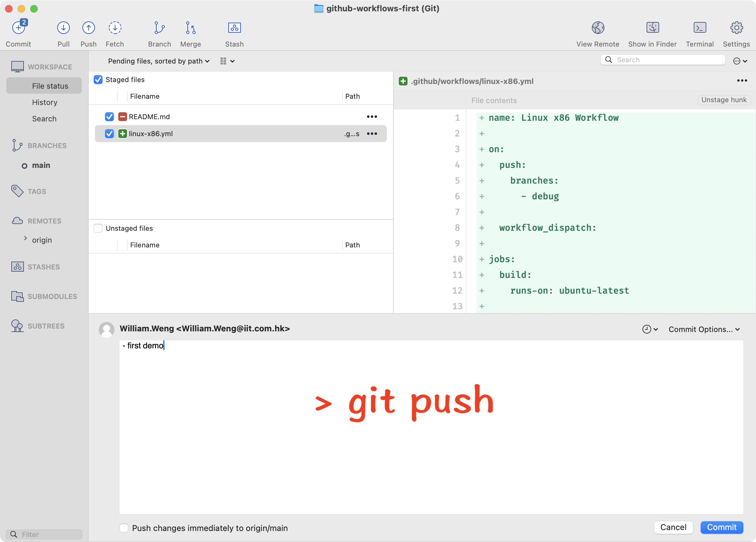Open Terminal from the toolbar
The width and height of the screenshot is (756, 542).
coord(699,28)
